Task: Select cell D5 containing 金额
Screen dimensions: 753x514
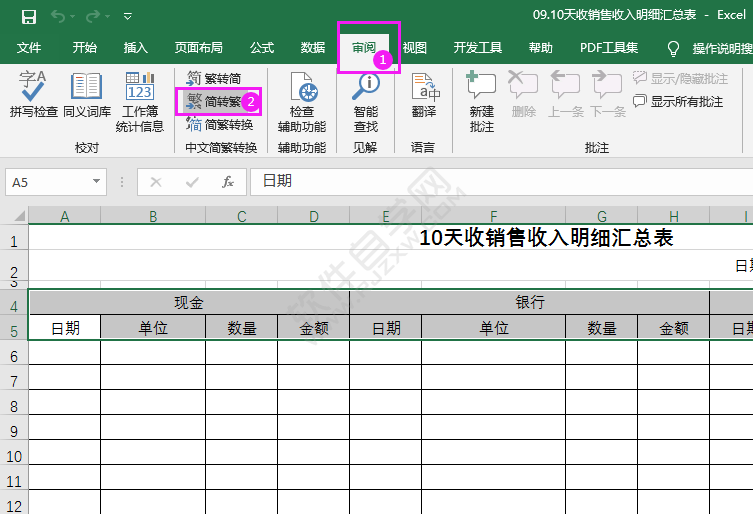Action: [314, 328]
